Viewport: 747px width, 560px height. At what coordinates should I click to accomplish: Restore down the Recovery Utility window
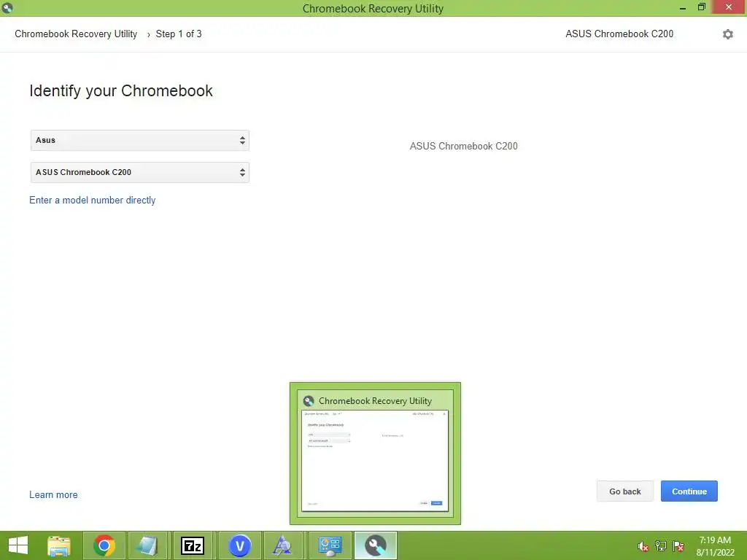[x=701, y=7]
